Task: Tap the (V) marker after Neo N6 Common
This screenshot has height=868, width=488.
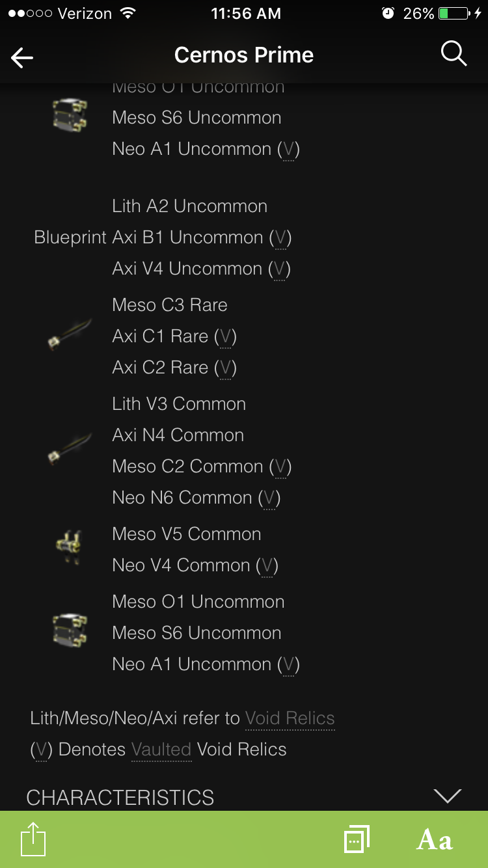Action: (269, 498)
